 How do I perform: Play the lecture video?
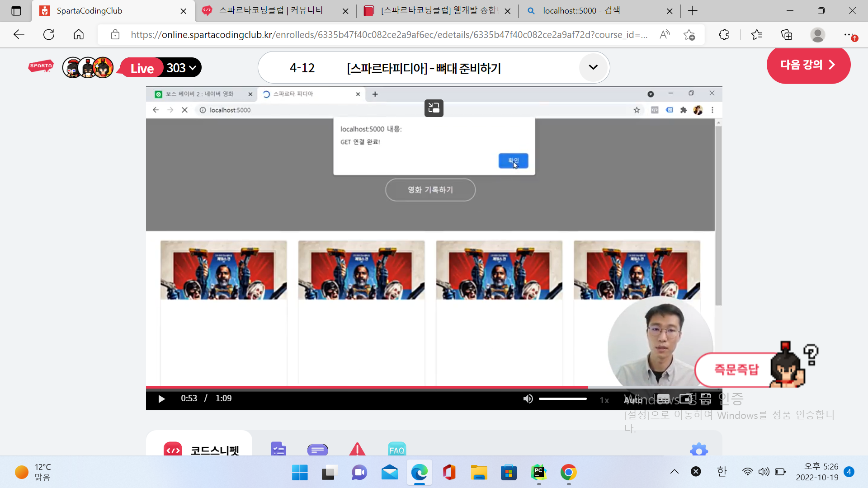[161, 399]
